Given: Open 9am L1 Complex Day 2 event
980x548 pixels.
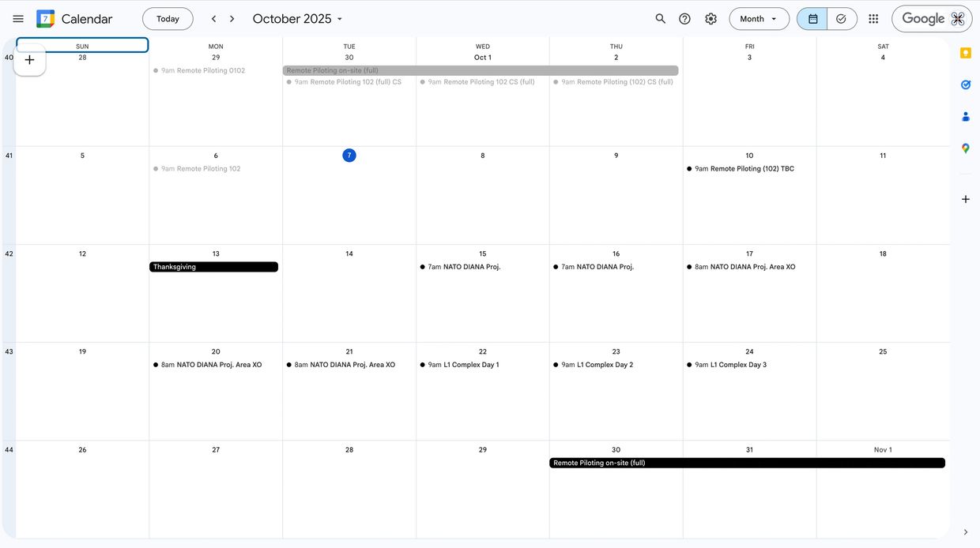Looking at the screenshot, I should pyautogui.click(x=616, y=365).
